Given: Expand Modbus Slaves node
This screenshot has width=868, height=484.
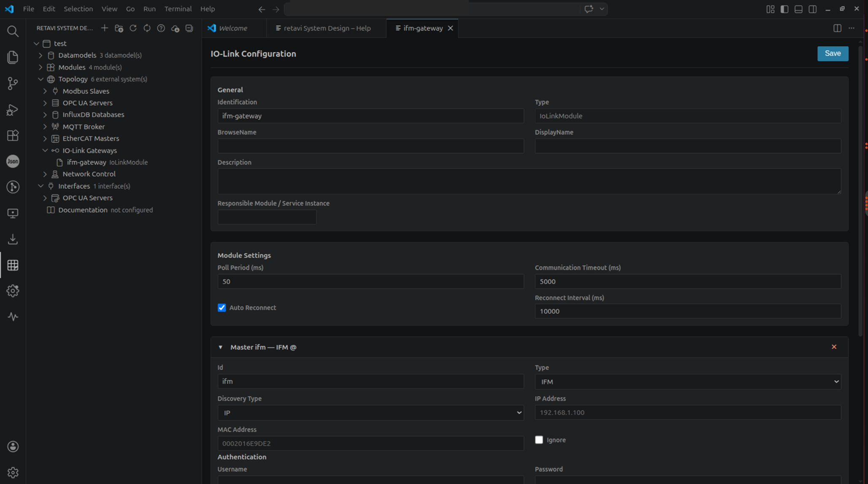Looking at the screenshot, I should (x=45, y=91).
